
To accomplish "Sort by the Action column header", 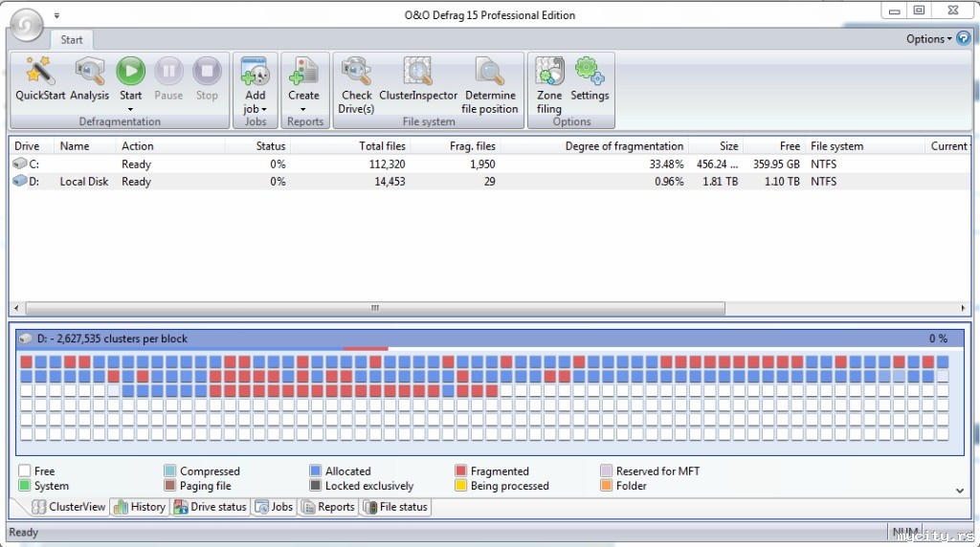I will [x=170, y=146].
